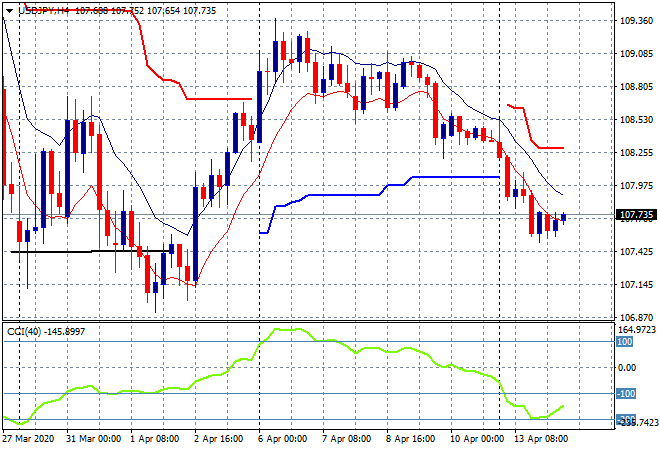Click the 109.360 price scale label
The height and width of the screenshot is (450, 660).
(636, 21)
